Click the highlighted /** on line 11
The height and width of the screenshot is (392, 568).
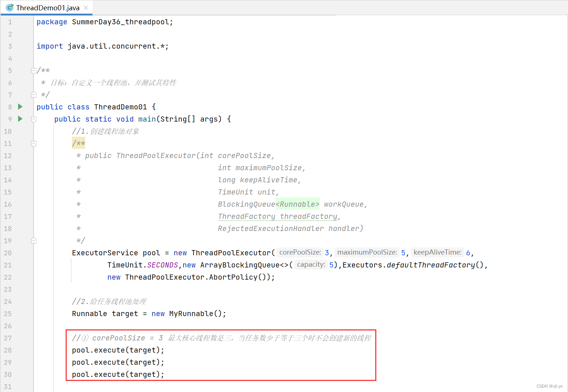(79, 143)
